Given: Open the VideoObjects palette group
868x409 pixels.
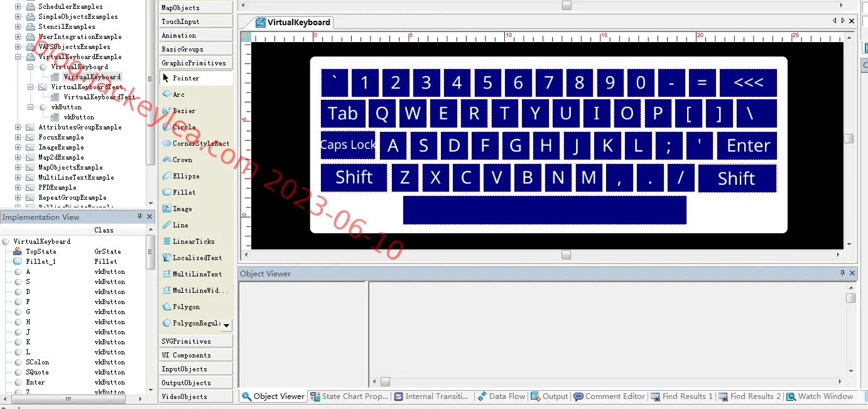Looking at the screenshot, I should (x=196, y=396).
